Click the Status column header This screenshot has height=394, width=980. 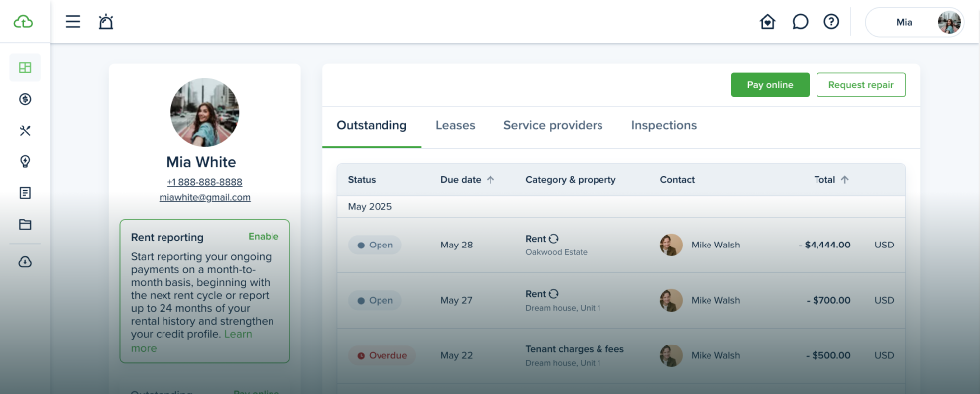(362, 180)
